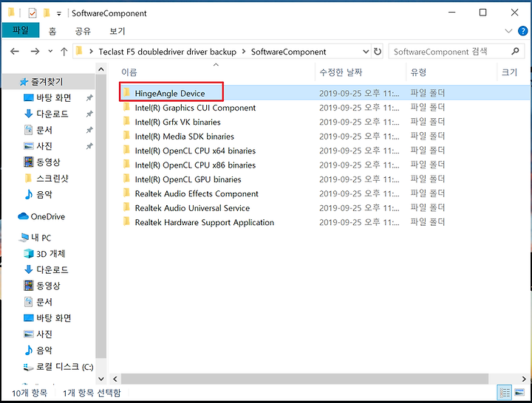Click 'Teclast F5 doubledriver driver backup' breadcrumb
This screenshot has width=532, height=403.
click(167, 52)
